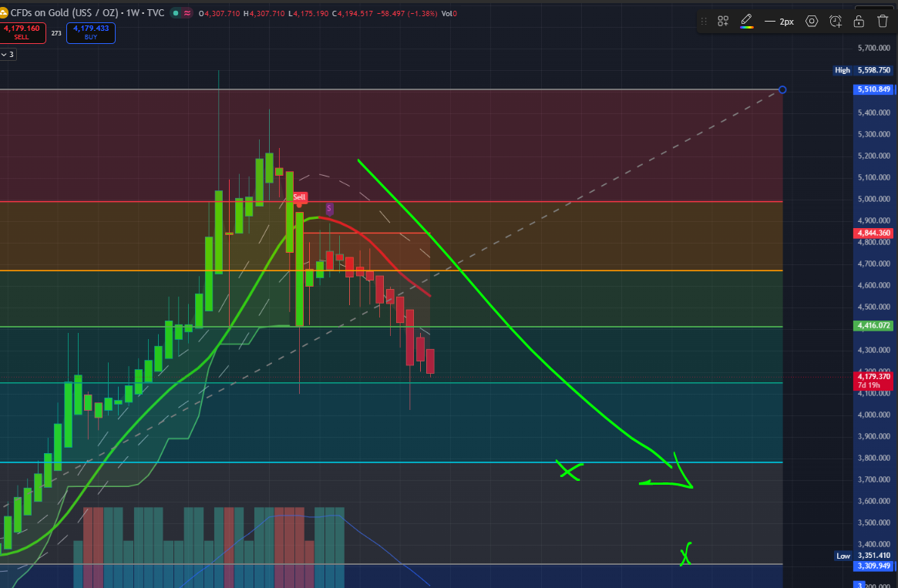Screen dimensions: 898x588
Task: Select the red 4,844.360 price label
Action: point(874,233)
